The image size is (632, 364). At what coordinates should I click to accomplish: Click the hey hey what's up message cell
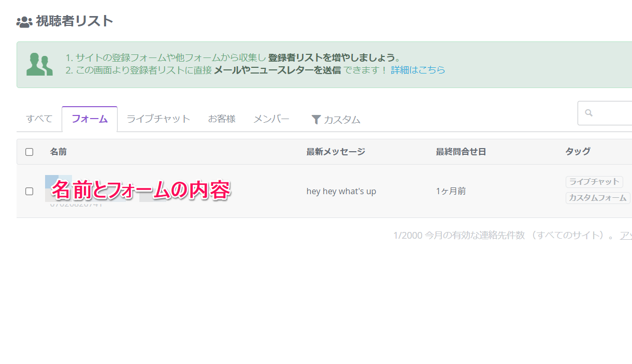pyautogui.click(x=341, y=191)
